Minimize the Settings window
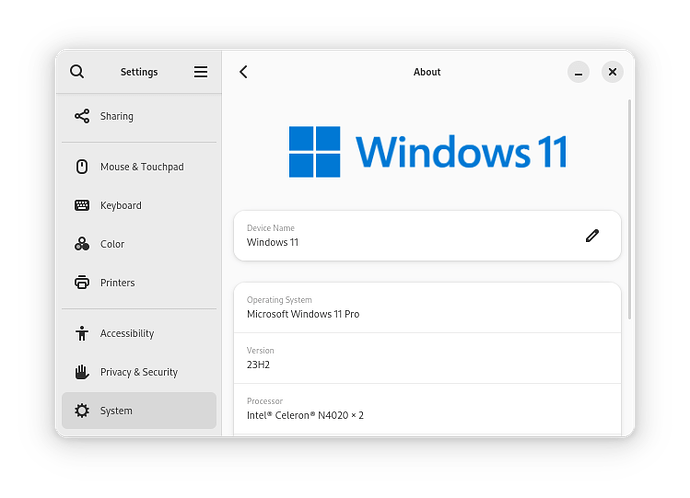 pos(578,72)
